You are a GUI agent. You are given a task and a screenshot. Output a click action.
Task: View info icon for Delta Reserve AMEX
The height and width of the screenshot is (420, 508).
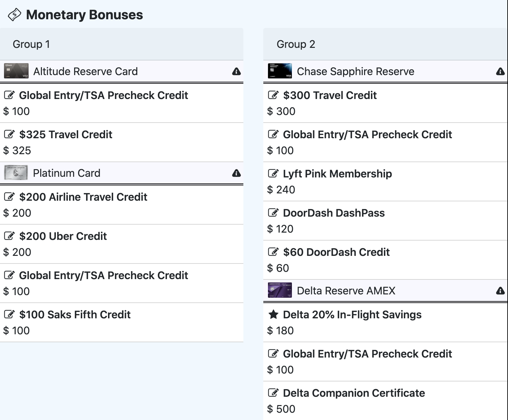point(500,291)
